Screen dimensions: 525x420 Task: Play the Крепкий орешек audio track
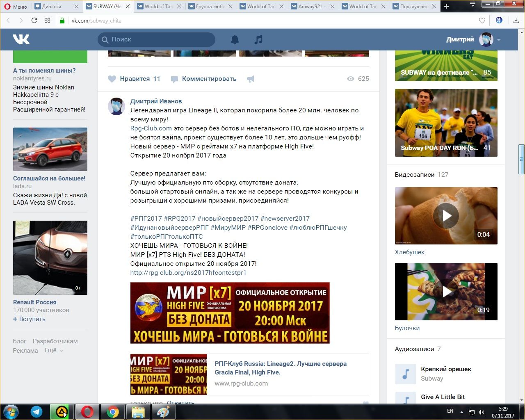point(406,374)
